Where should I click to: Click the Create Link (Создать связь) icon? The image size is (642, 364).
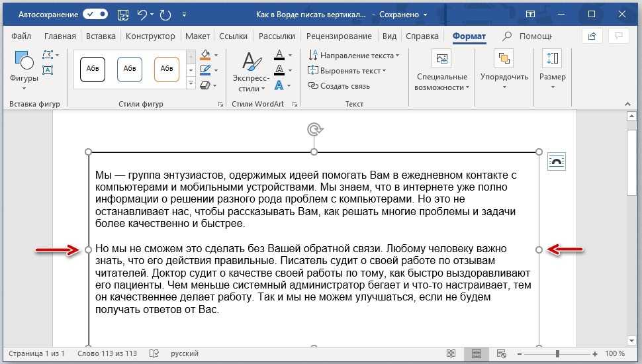coord(314,86)
